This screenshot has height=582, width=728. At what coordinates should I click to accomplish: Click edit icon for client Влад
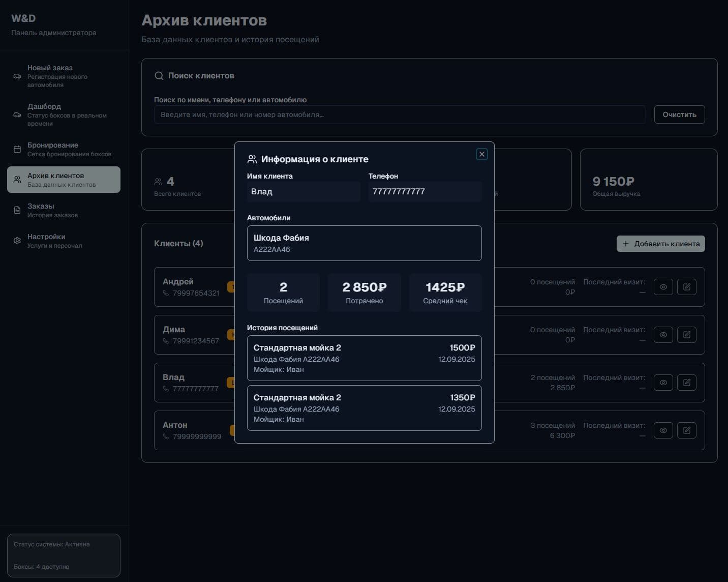tap(686, 383)
